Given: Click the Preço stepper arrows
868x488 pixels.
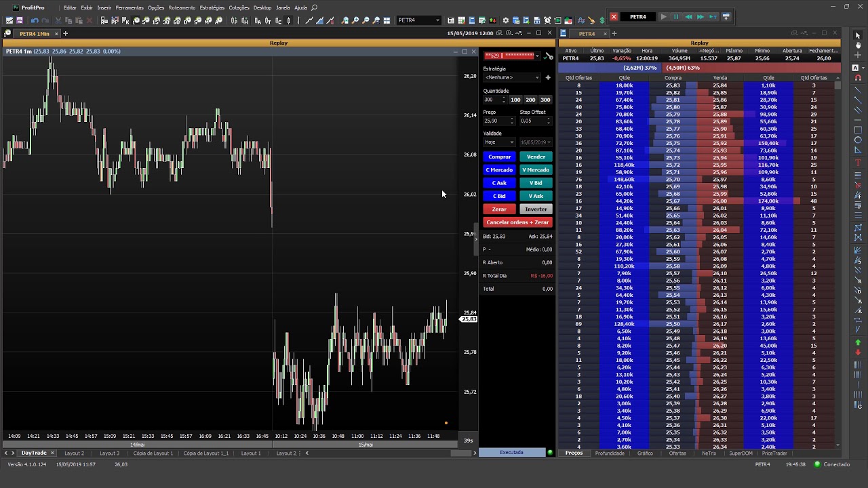Looking at the screenshot, I should click(512, 121).
